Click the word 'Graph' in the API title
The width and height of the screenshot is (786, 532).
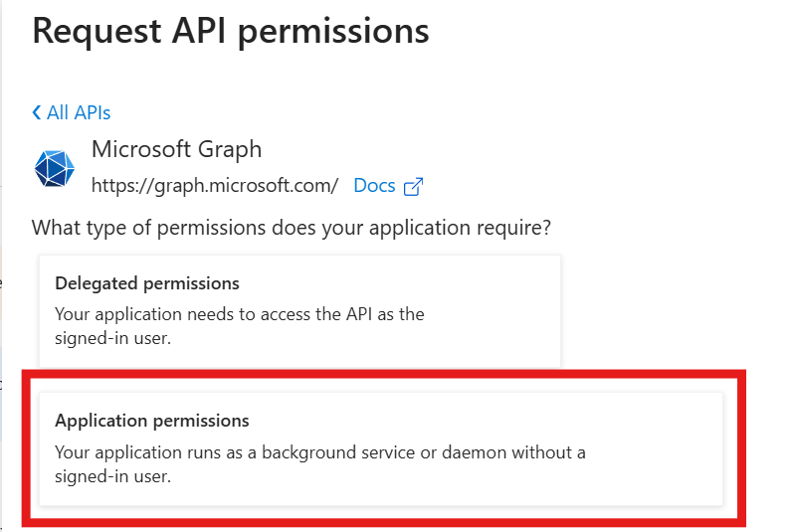coord(229,150)
